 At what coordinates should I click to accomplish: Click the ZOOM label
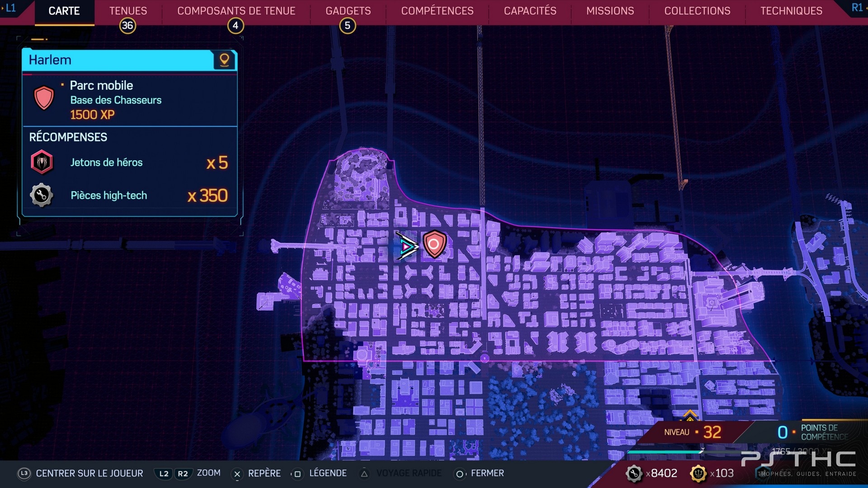209,473
